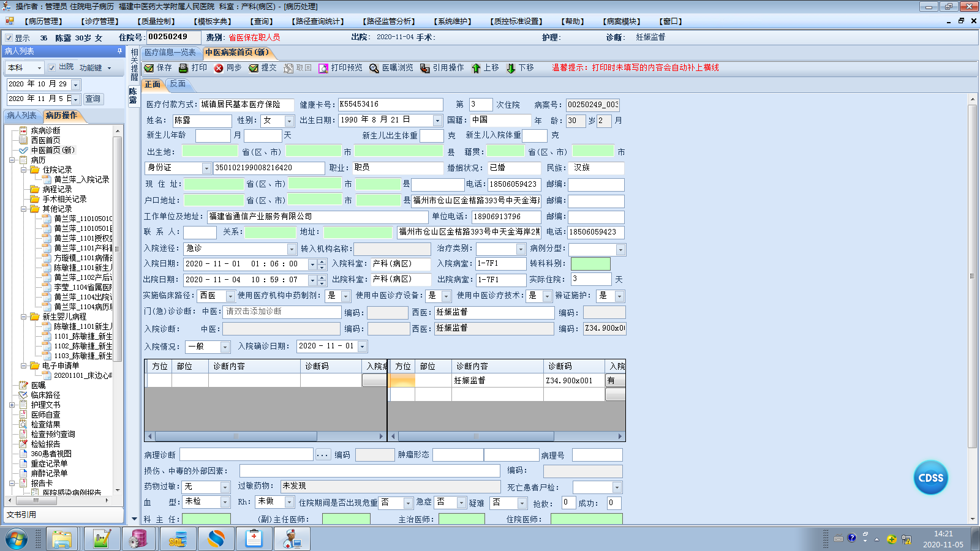Click the 门(急)诊诊断 中医 field

[282, 312]
